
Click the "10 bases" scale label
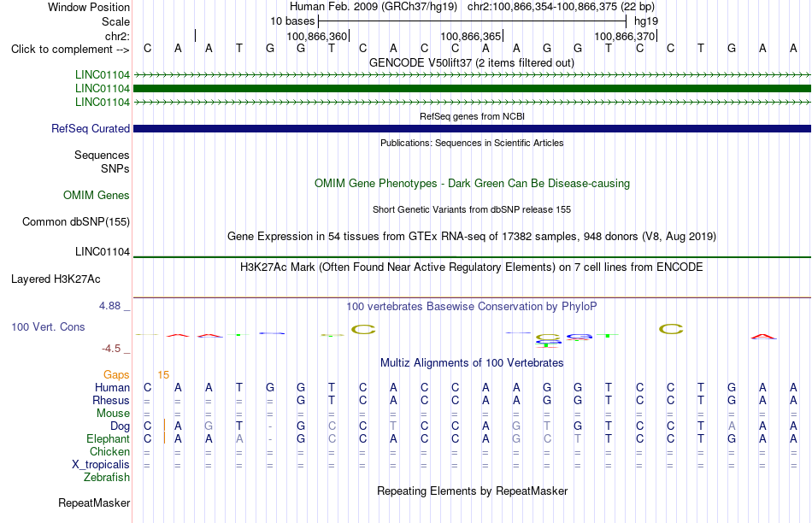pyautogui.click(x=292, y=21)
